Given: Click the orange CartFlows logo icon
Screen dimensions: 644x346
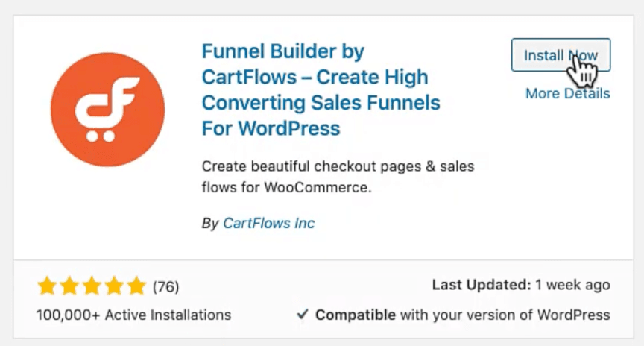Looking at the screenshot, I should (107, 110).
